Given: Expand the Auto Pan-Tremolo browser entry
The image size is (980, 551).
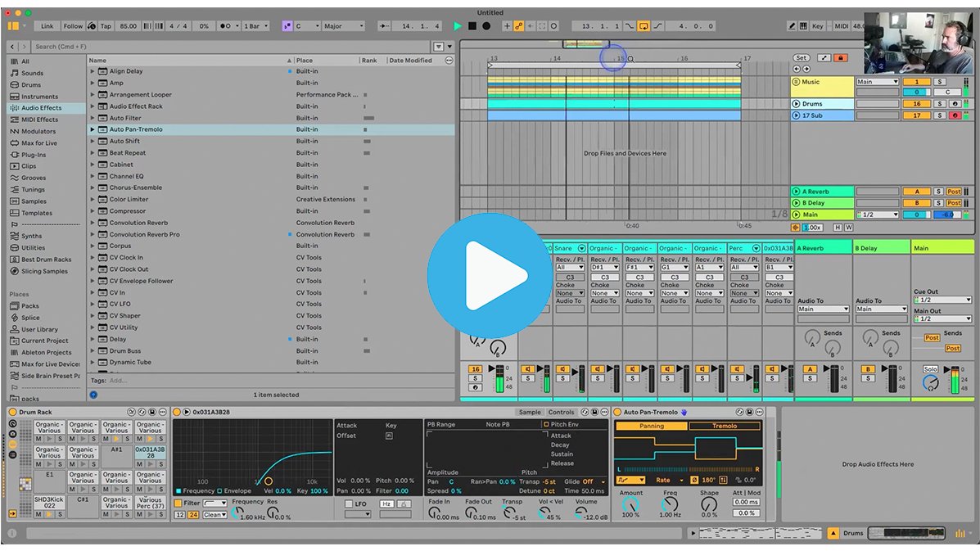Looking at the screenshot, I should [x=93, y=129].
